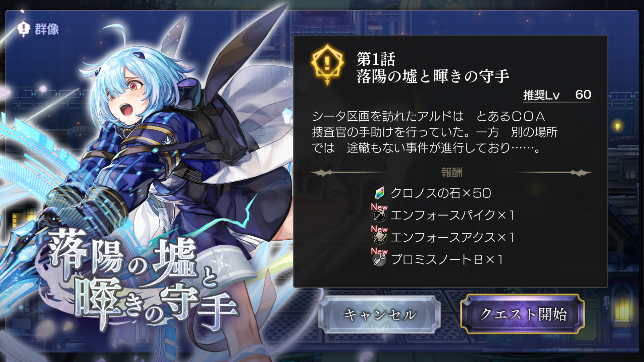Click the 報酬 section header
Image resolution: width=644 pixels, height=362 pixels.
tap(451, 173)
